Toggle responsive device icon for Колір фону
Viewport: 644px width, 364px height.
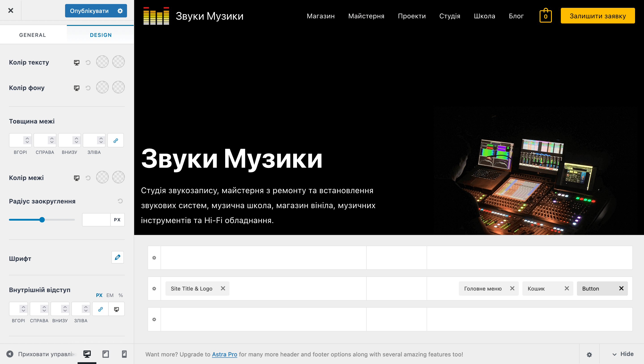[x=77, y=88]
